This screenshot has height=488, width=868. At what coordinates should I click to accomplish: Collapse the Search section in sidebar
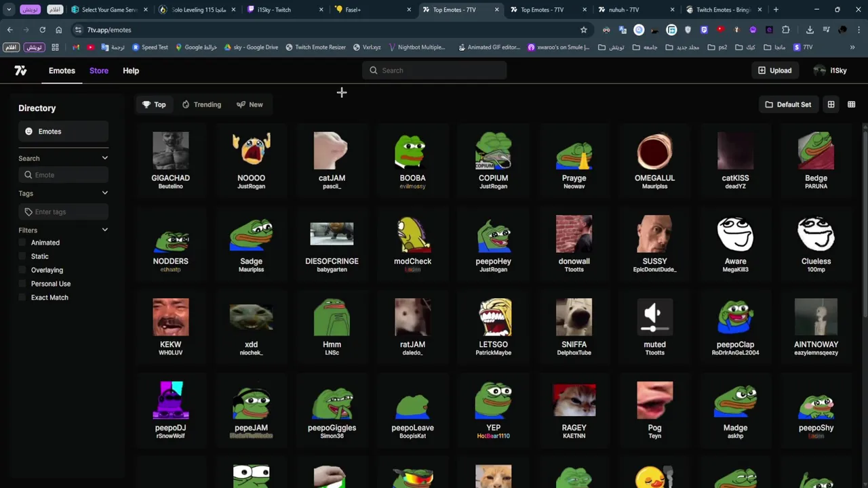[104, 158]
